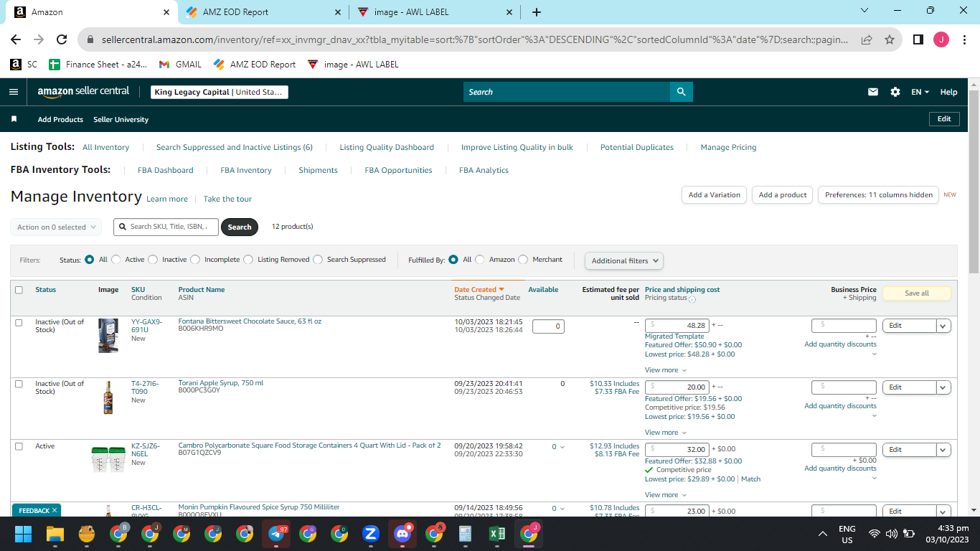This screenshot has height=551, width=980.
Task: Select the Inactive status filter
Action: [153, 260]
